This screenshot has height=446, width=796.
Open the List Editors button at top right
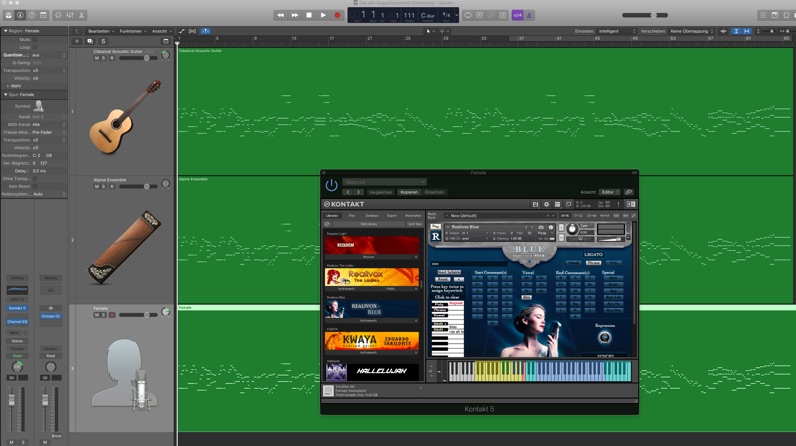click(x=763, y=15)
